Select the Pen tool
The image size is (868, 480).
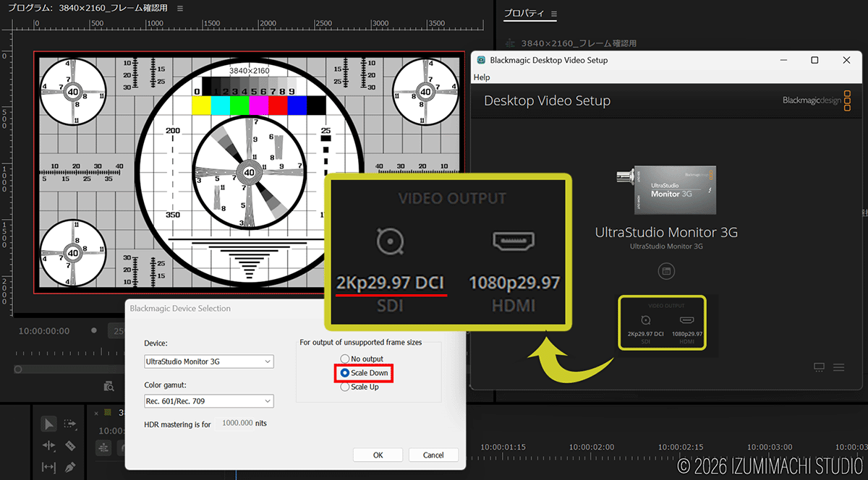click(x=70, y=467)
